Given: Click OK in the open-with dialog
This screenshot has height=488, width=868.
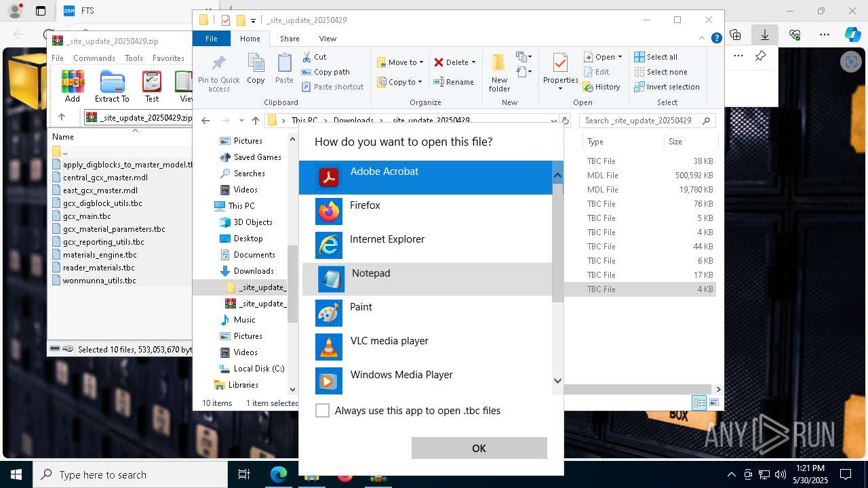Looking at the screenshot, I should 479,448.
